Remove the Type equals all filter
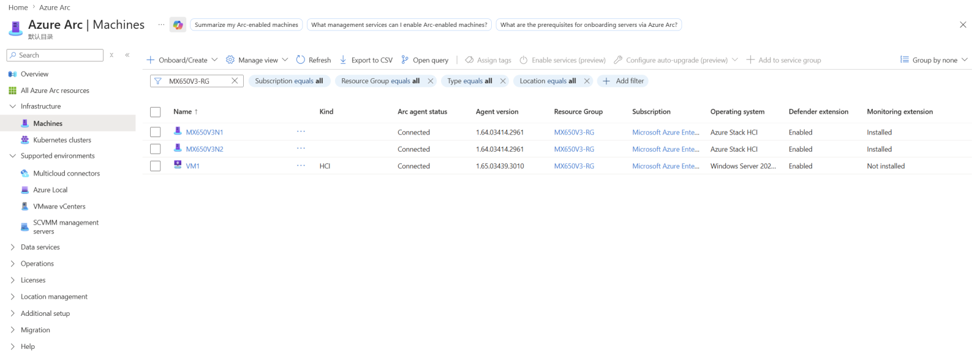The image size is (980, 355). (x=503, y=81)
